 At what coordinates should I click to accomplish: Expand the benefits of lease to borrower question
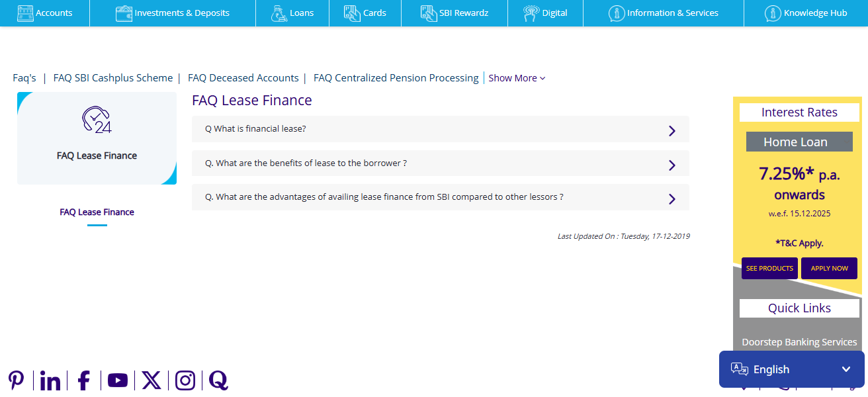(x=440, y=163)
